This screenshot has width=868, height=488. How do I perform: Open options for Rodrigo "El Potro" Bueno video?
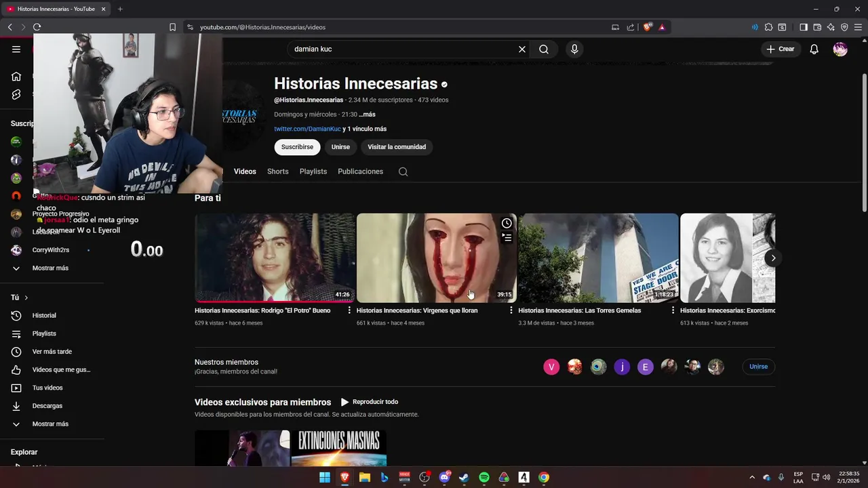[349, 310]
